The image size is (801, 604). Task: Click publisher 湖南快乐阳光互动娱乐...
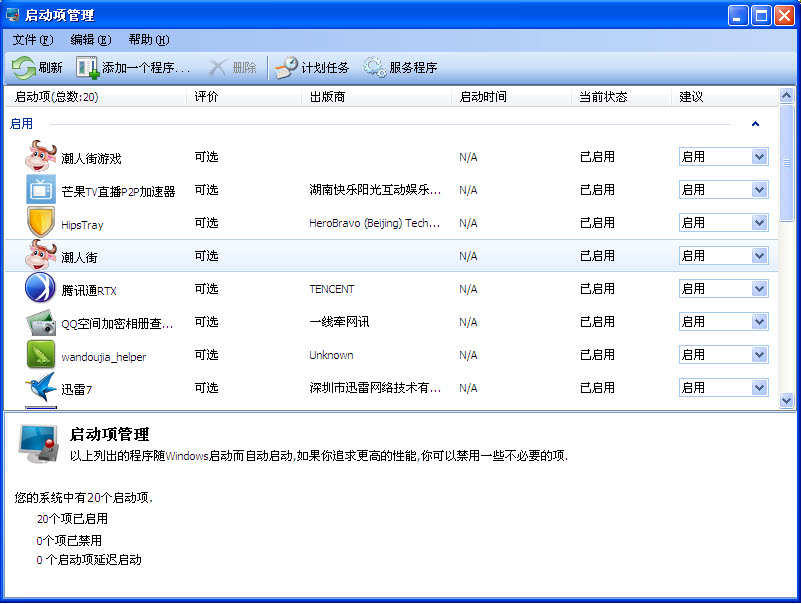375,190
